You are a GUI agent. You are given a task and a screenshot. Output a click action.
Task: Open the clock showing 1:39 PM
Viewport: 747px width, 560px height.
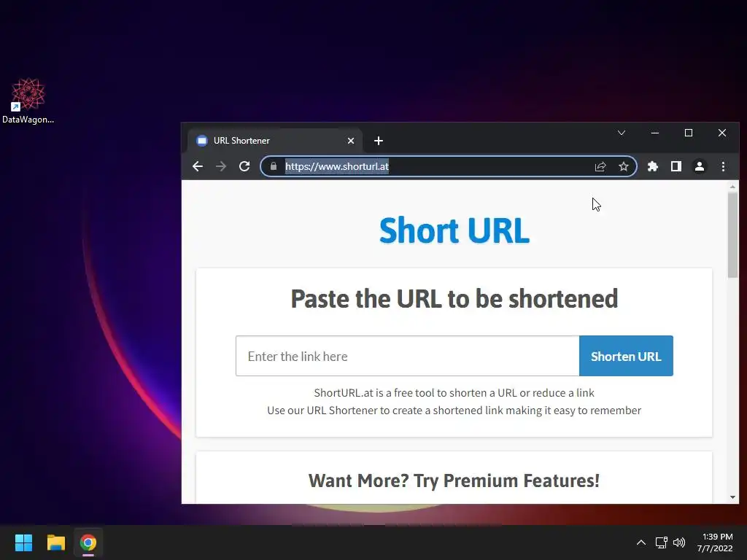(x=715, y=542)
